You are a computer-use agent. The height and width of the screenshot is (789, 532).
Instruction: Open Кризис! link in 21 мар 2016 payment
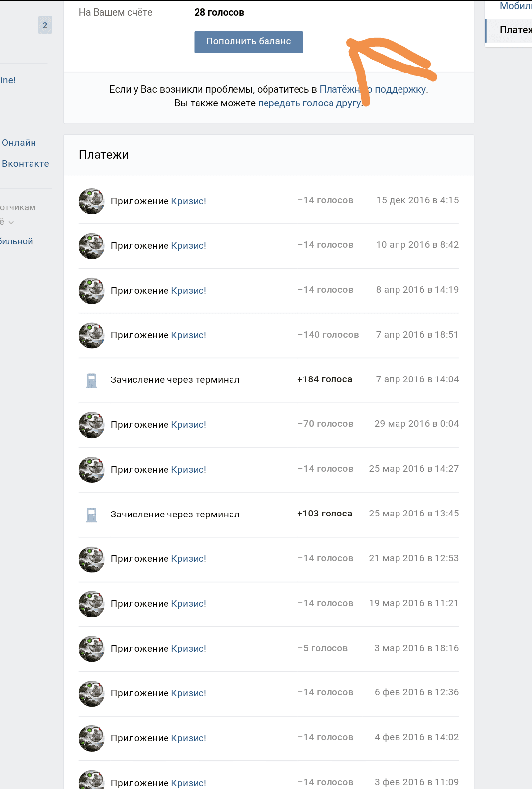pyautogui.click(x=189, y=559)
